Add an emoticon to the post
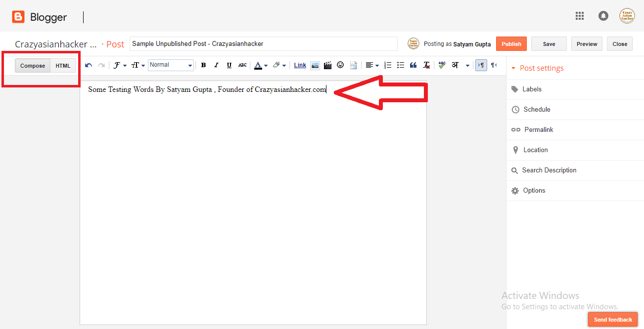The image size is (644, 329). pyautogui.click(x=340, y=65)
